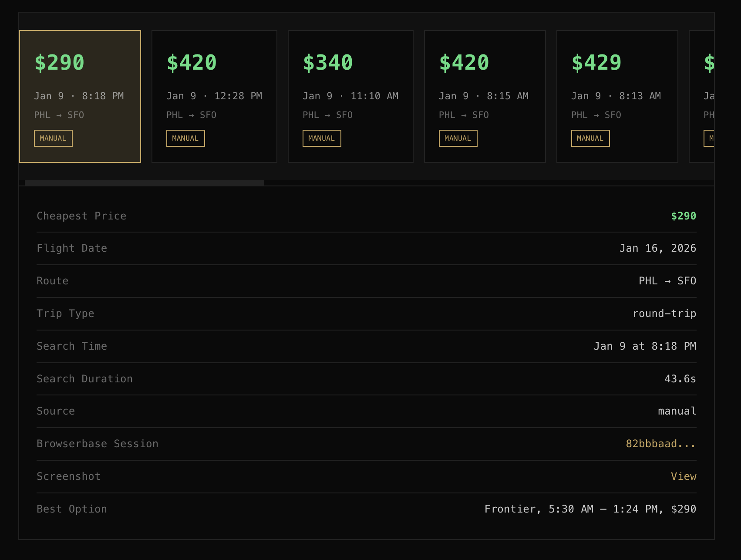Click the partially visible sixth search card

click(x=703, y=96)
